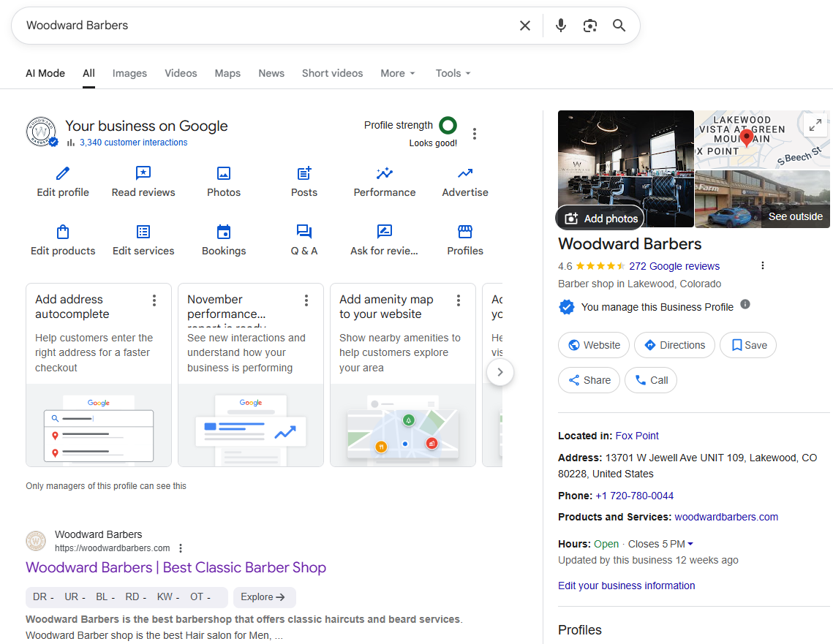
Task: Click in the Woodward Barbers search field
Action: (263, 26)
